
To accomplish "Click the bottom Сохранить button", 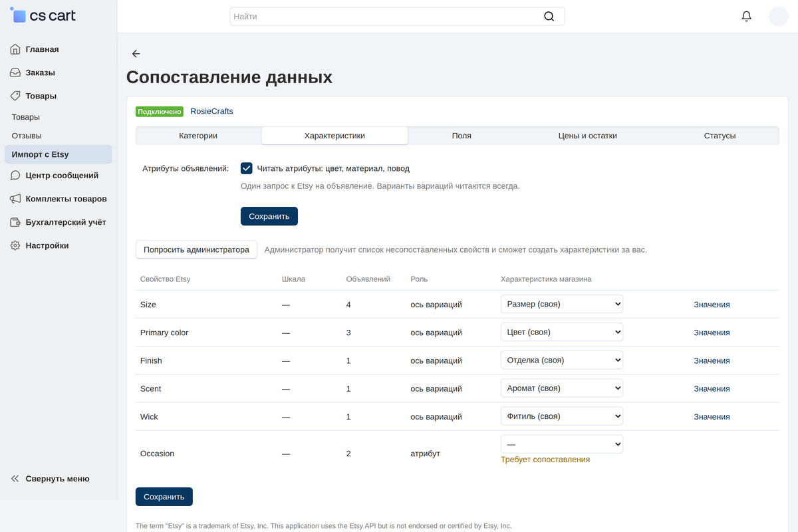I will [164, 497].
